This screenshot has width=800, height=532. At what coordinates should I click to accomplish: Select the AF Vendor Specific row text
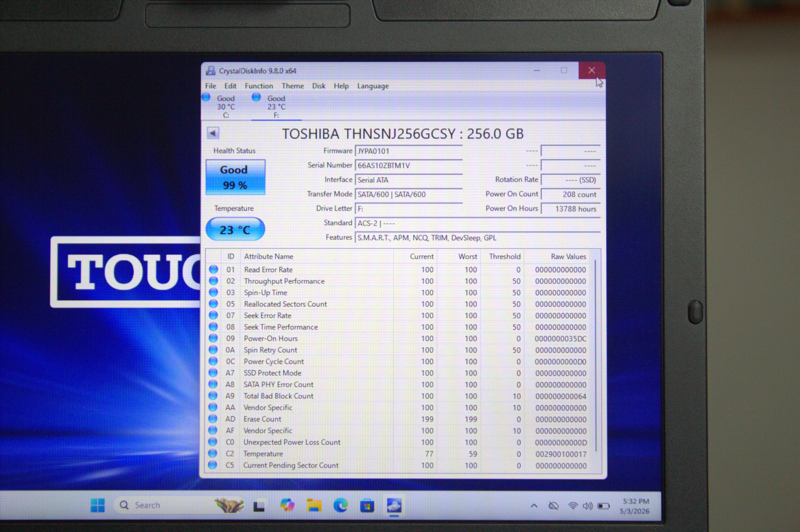(x=267, y=431)
